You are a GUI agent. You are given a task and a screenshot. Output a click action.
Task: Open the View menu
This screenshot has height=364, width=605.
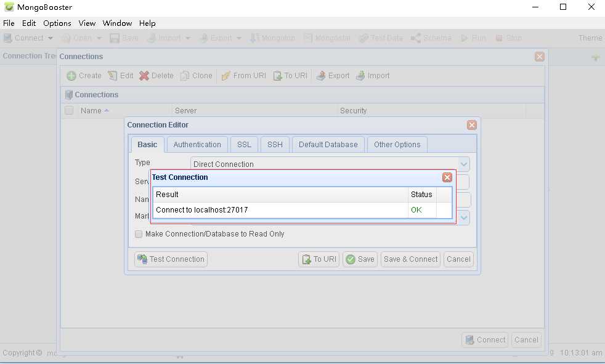(87, 23)
